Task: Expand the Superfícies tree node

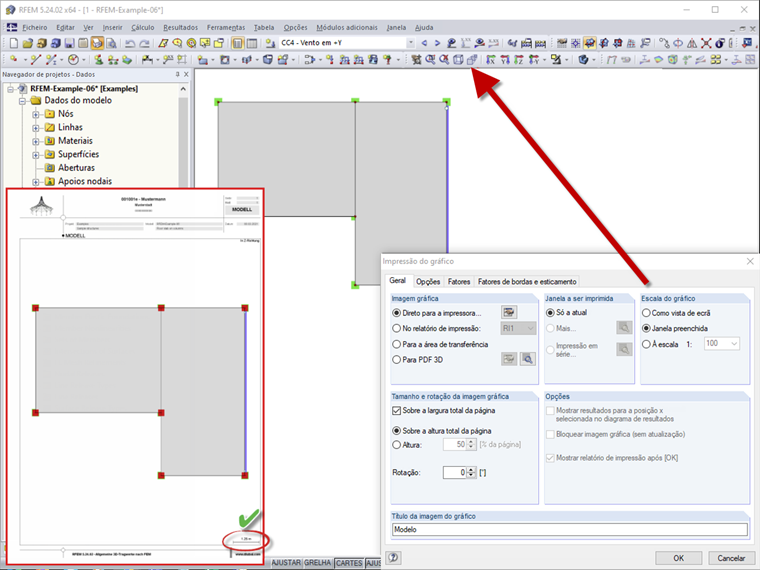Action: 36,155
